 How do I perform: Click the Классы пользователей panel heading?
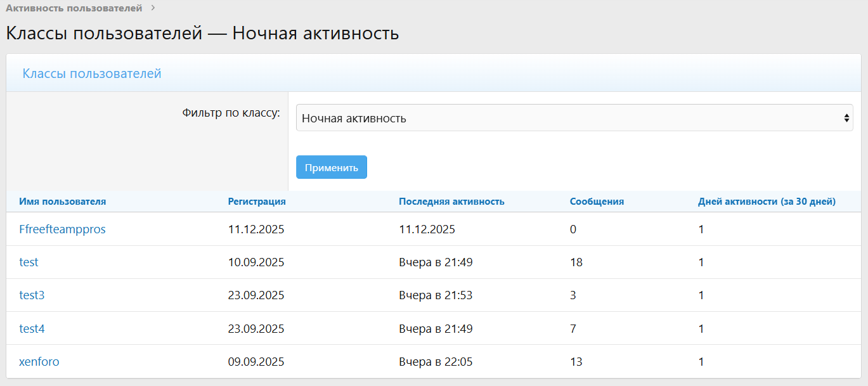click(92, 74)
